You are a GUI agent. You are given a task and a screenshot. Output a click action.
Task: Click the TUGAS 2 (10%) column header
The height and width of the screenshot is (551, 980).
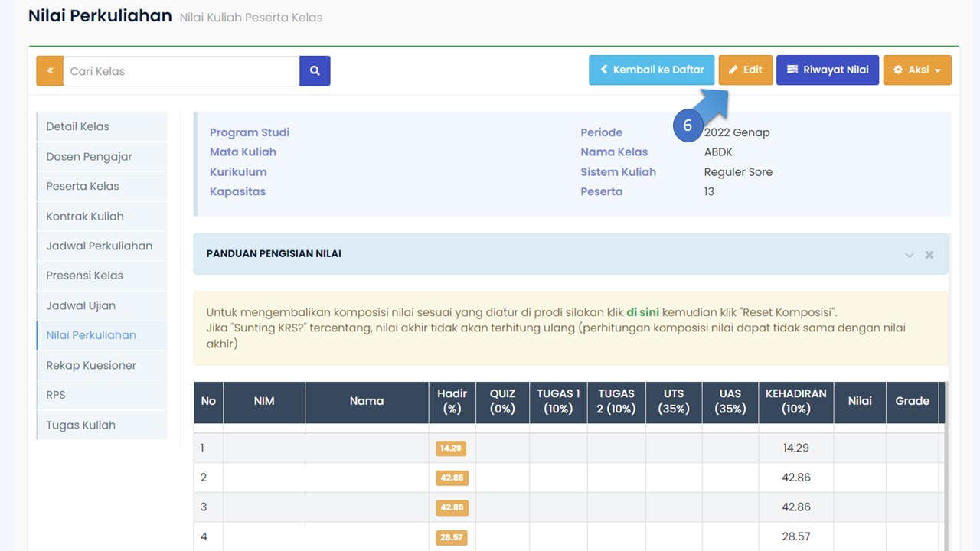tap(616, 401)
